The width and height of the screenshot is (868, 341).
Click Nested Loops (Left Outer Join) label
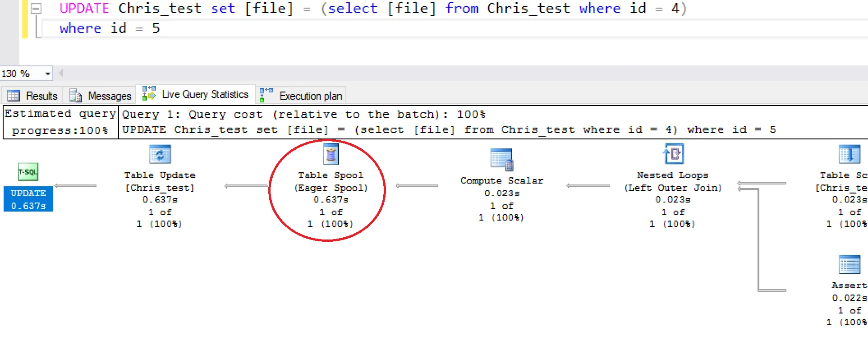click(x=673, y=181)
